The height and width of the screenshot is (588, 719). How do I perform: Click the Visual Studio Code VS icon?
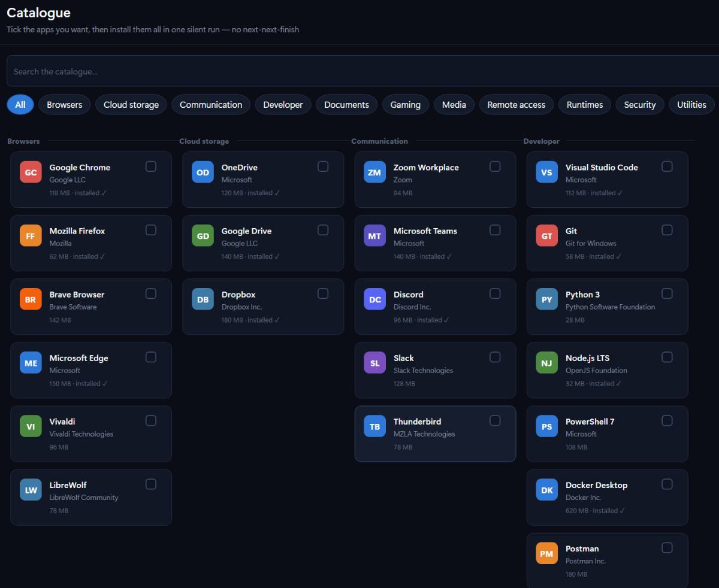pos(546,172)
